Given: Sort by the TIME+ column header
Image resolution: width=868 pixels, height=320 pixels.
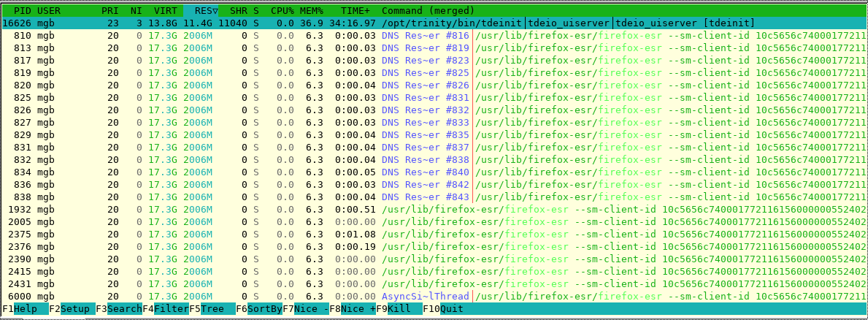Looking at the screenshot, I should (355, 10).
